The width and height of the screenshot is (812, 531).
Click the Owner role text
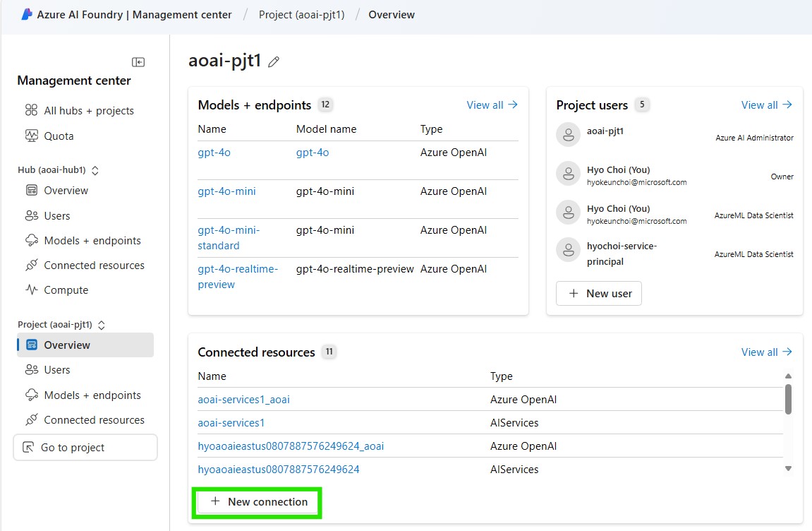[782, 177]
